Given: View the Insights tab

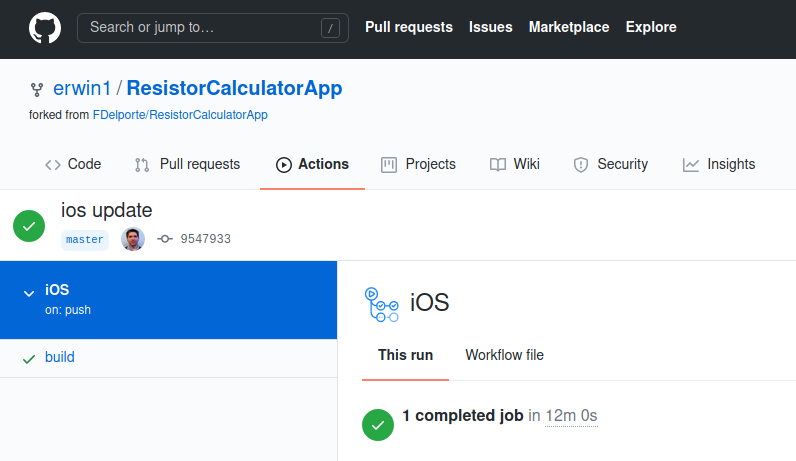Looking at the screenshot, I should click(718, 164).
